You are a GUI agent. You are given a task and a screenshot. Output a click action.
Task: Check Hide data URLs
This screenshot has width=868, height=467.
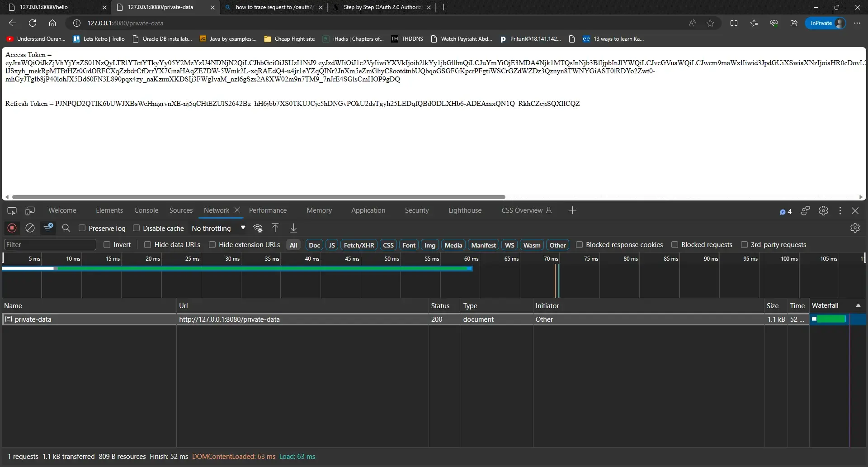point(147,245)
